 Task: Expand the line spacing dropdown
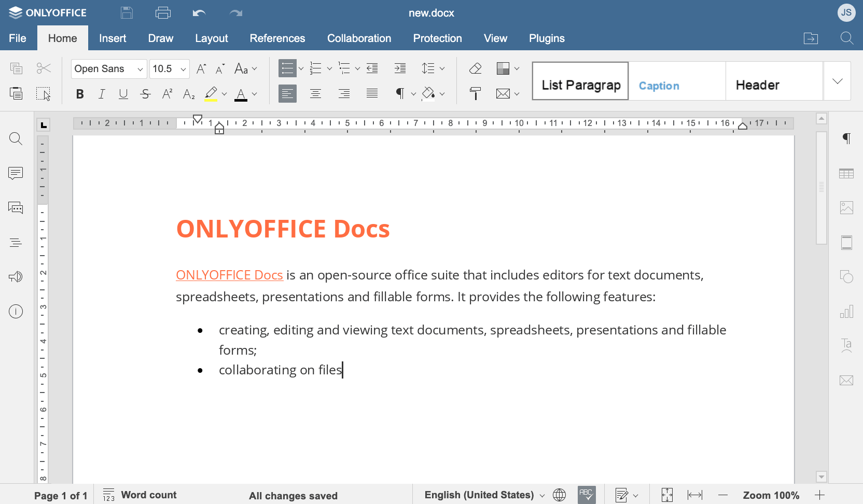[x=442, y=68]
